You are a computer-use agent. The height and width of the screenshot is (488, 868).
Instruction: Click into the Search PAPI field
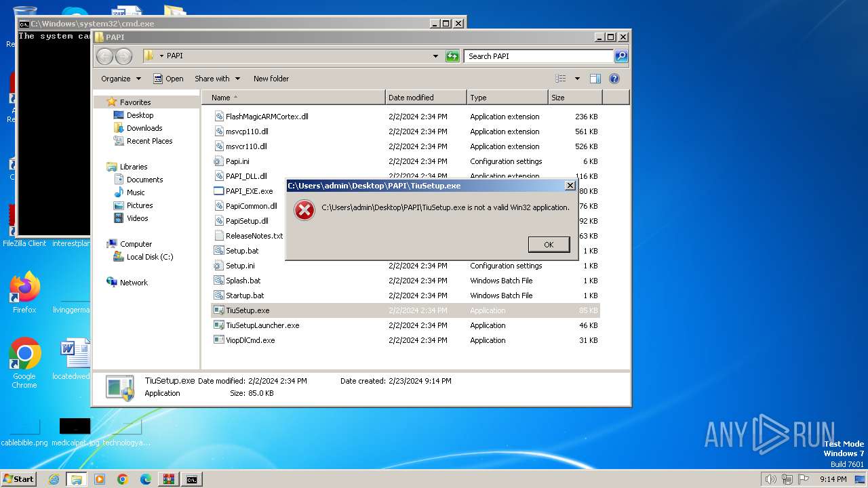pos(539,56)
